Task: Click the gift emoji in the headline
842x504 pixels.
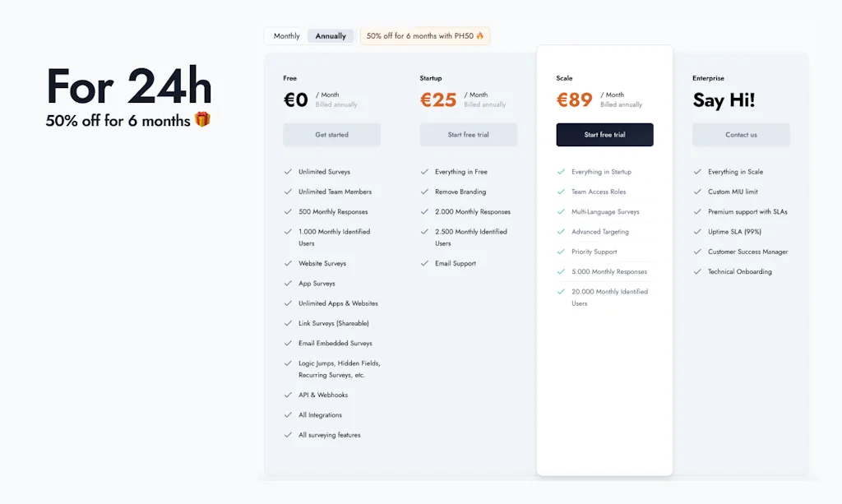Action: coord(202,120)
